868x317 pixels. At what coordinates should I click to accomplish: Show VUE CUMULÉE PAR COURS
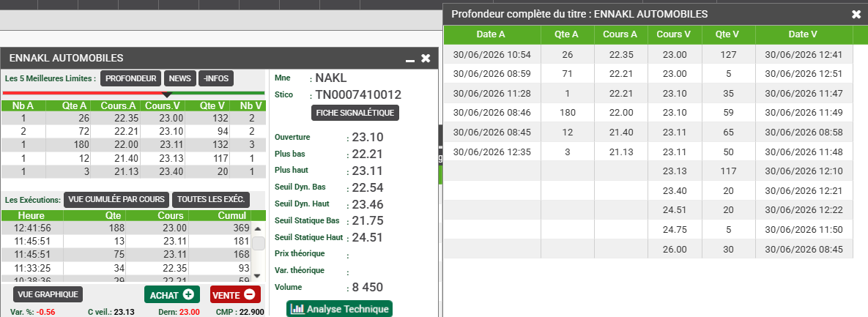point(116,199)
